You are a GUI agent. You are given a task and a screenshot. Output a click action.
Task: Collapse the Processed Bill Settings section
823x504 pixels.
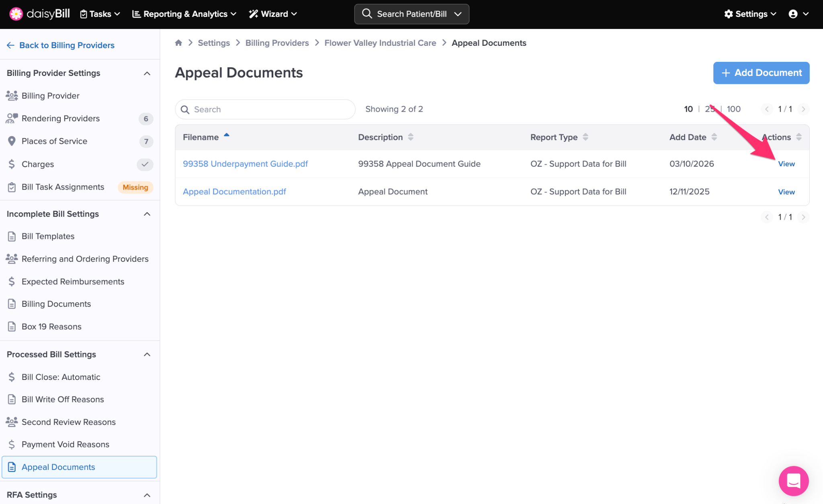tap(147, 355)
